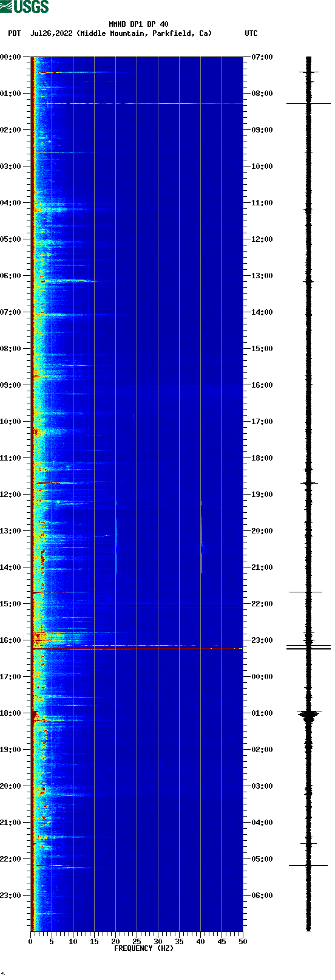This screenshot has width=335, height=980.
Task: Click the '05:00' UTC axis label
Action: 262,859
